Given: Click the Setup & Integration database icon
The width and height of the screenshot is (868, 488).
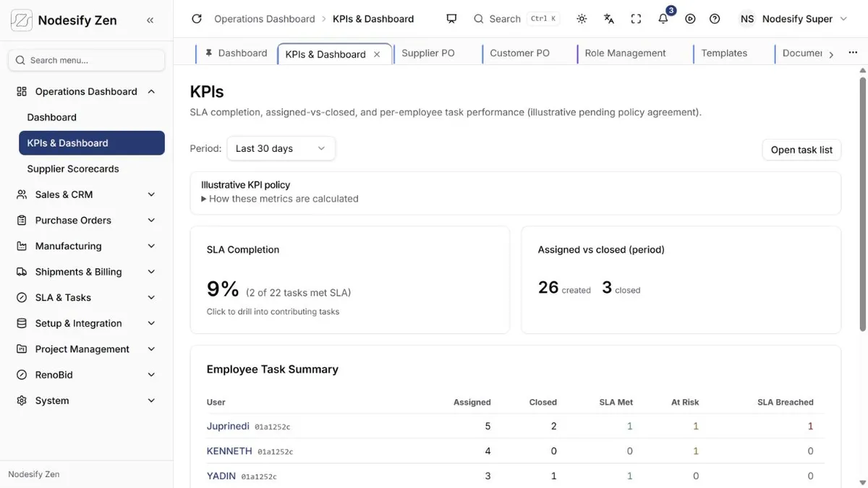Looking at the screenshot, I should (x=22, y=323).
